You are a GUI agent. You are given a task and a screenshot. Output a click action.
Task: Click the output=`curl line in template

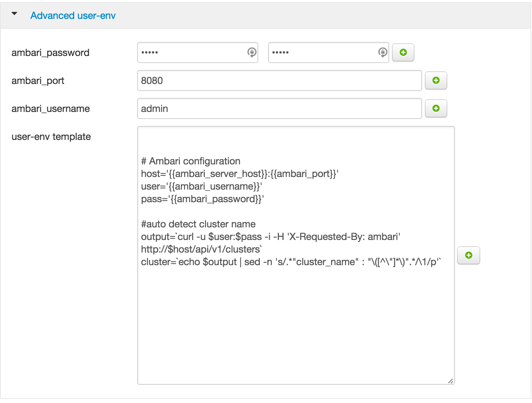[271, 237]
